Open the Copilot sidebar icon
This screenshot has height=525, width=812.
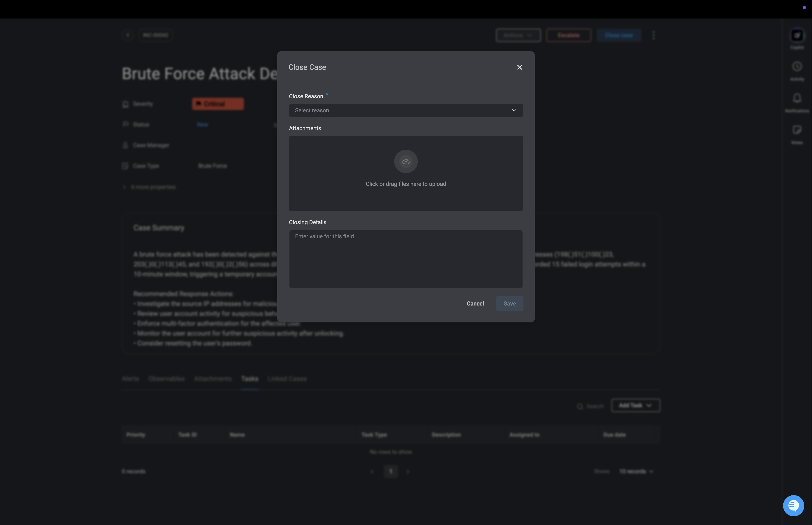[x=797, y=35]
